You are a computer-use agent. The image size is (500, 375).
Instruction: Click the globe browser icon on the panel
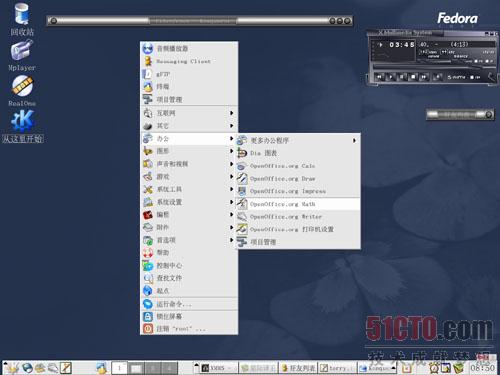[27, 368]
